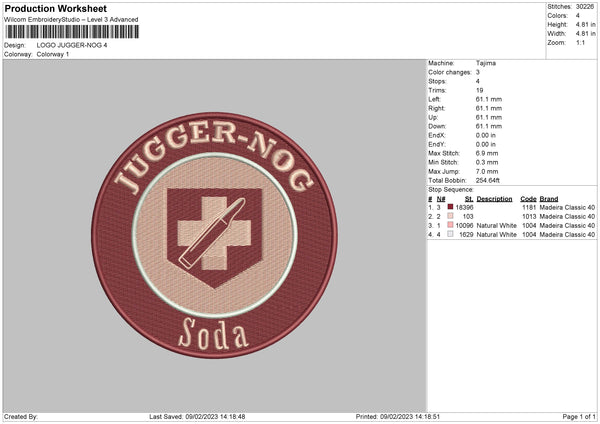Select the Right value 61.1 mm
This screenshot has height=424, width=600.
coord(489,108)
